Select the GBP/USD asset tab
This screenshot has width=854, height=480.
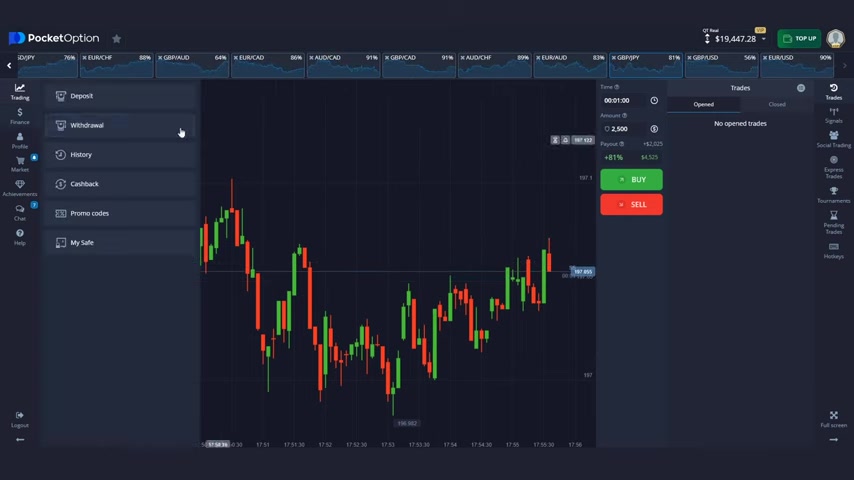(722, 65)
